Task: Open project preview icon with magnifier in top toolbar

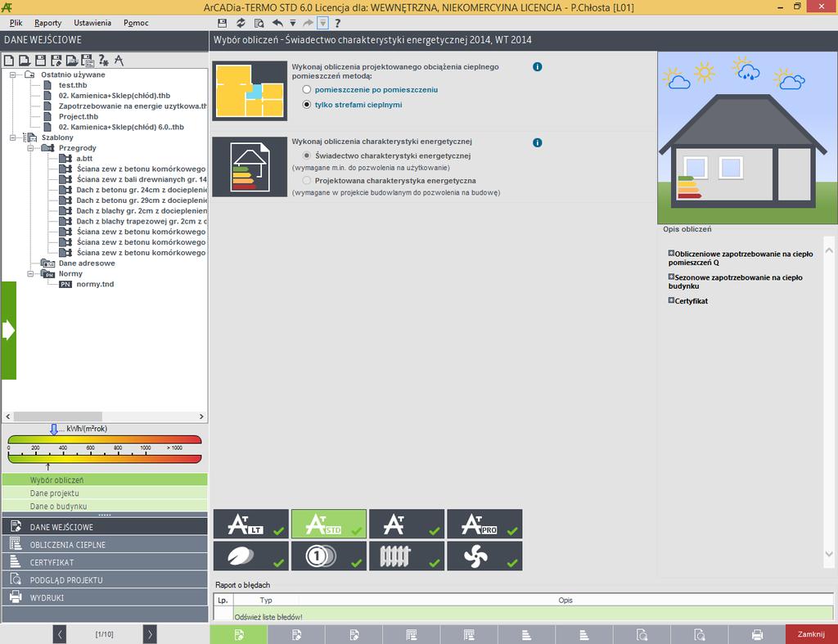Action: click(x=259, y=23)
